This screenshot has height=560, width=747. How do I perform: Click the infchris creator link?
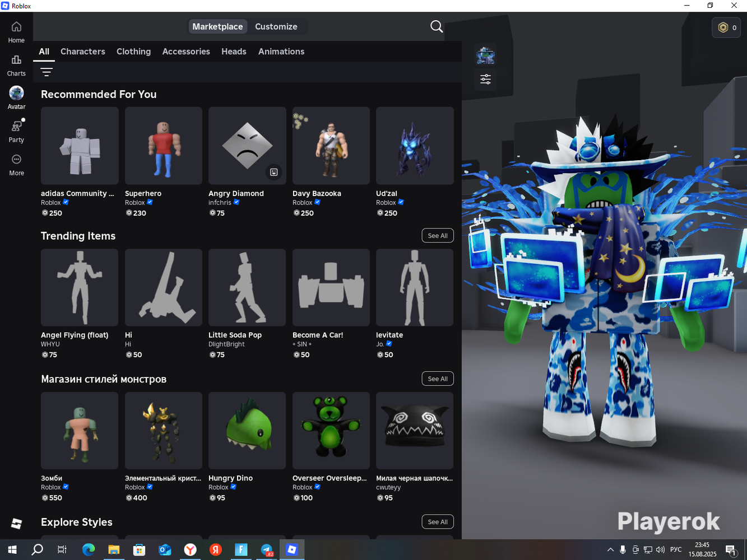click(220, 203)
